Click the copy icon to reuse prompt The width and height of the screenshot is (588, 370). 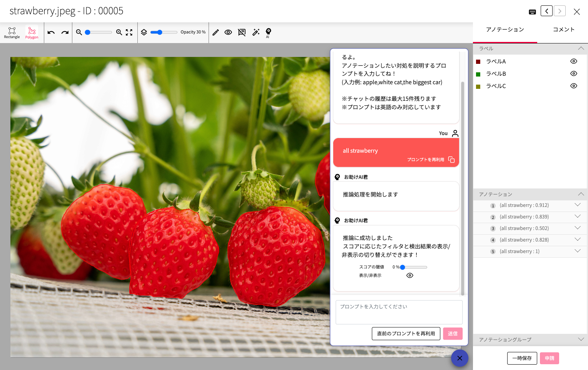(451, 160)
